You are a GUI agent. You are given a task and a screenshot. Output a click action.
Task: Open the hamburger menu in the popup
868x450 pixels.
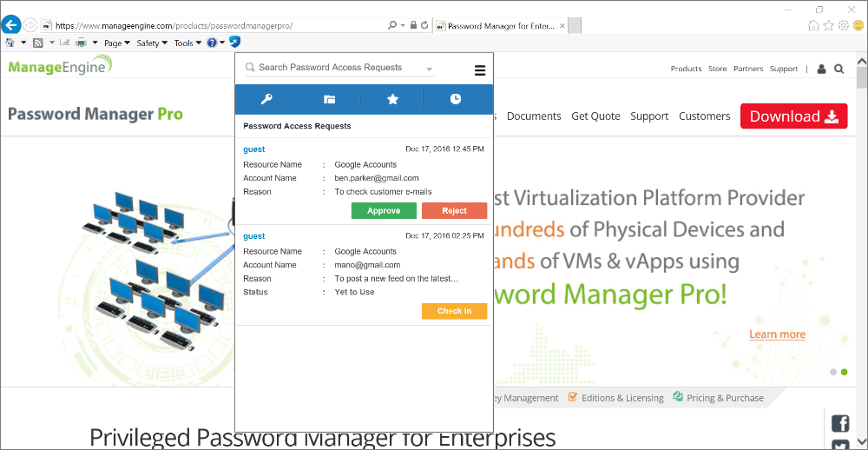480,70
